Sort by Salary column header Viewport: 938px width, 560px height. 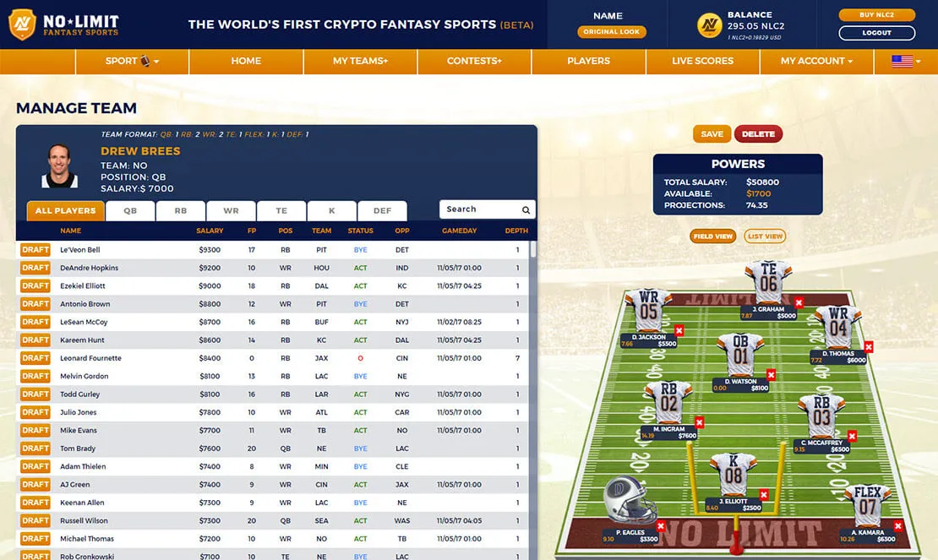[x=210, y=231]
